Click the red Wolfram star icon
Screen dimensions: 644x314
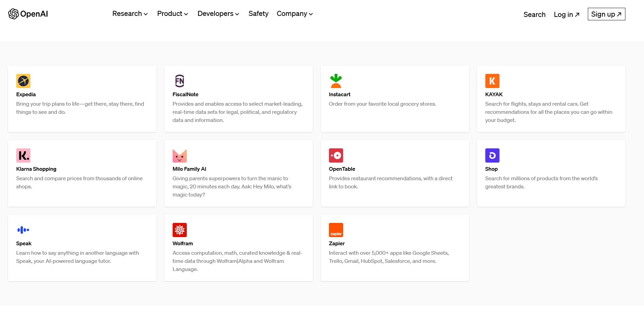[180, 230]
